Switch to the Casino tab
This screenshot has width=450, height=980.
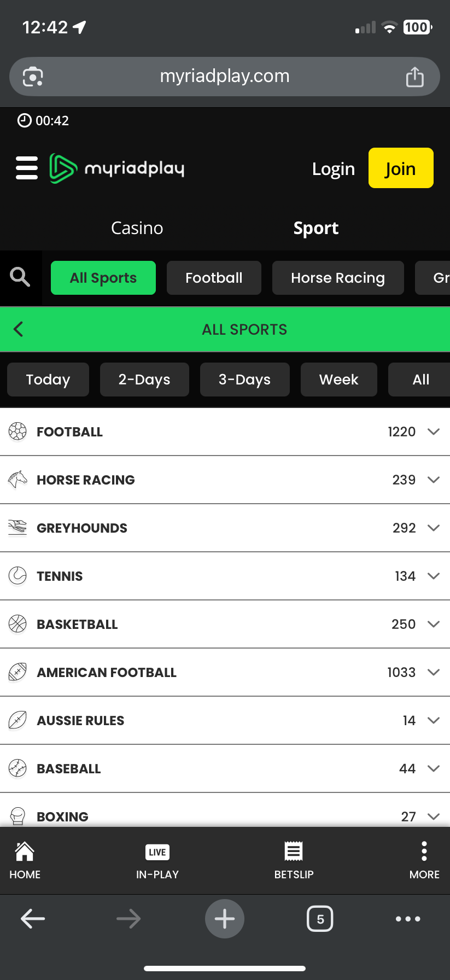coord(137,228)
